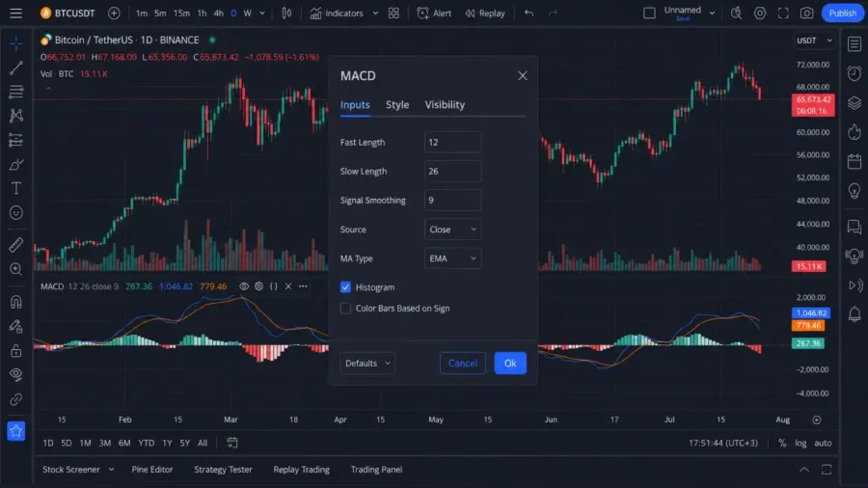Open the USDT currency dropdown
868x488 pixels.
click(x=814, y=41)
